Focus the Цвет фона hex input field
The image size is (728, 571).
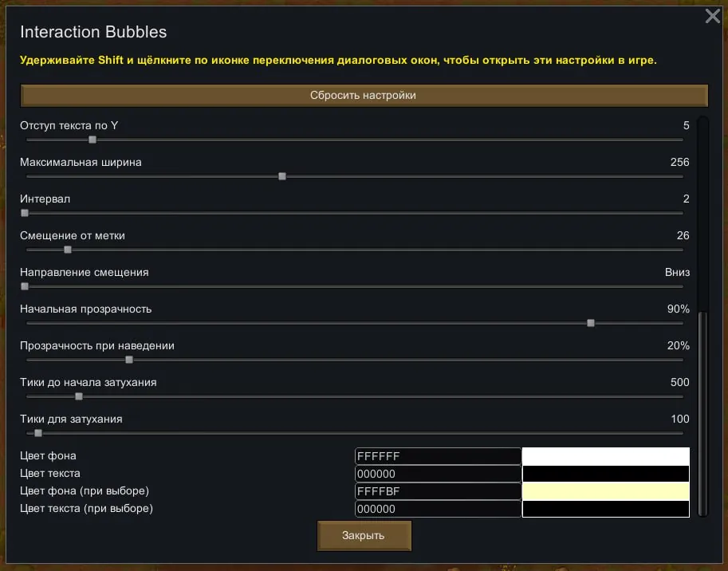pyautogui.click(x=438, y=456)
